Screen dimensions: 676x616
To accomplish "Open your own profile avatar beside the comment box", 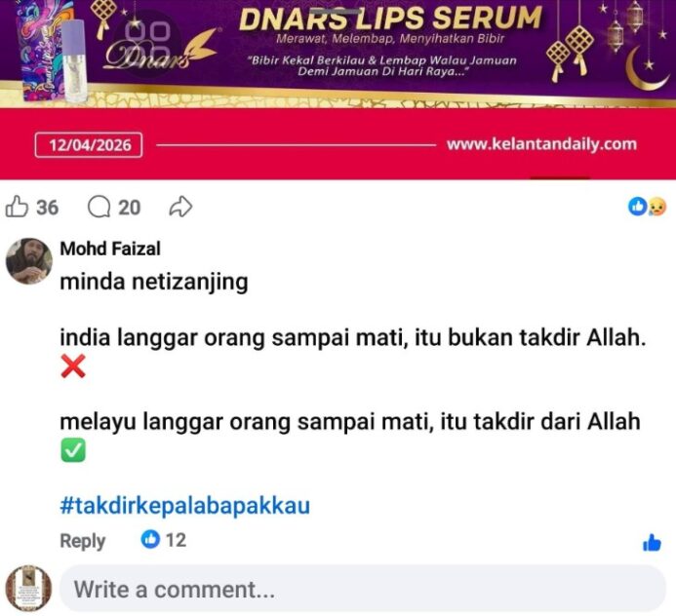I will [28, 589].
